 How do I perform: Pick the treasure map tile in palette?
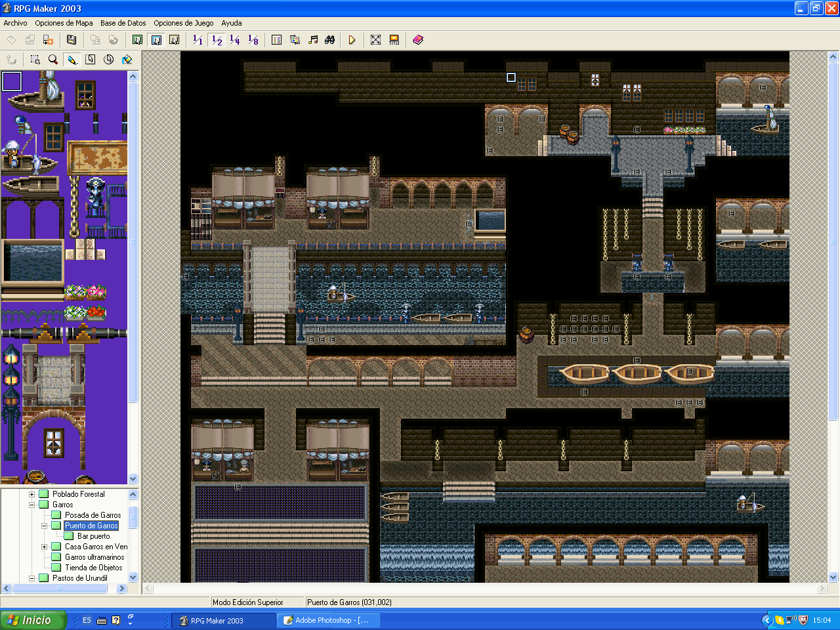(97, 157)
